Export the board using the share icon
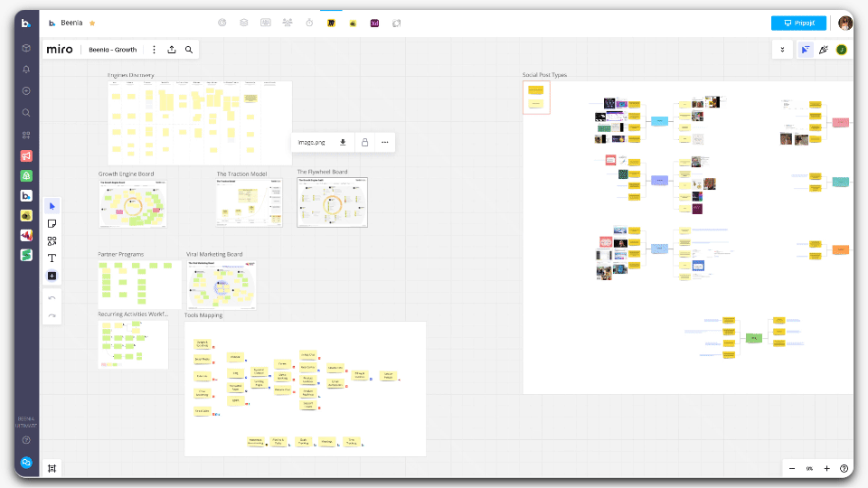This screenshot has height=488, width=868. (x=172, y=50)
